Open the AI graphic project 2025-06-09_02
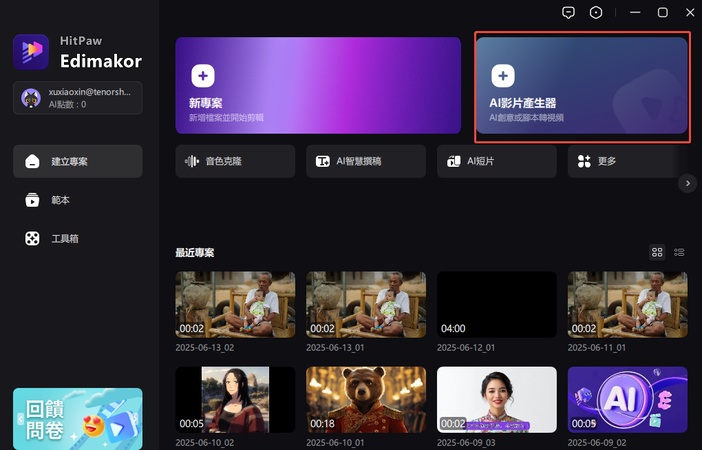This screenshot has height=450, width=702. click(628, 399)
